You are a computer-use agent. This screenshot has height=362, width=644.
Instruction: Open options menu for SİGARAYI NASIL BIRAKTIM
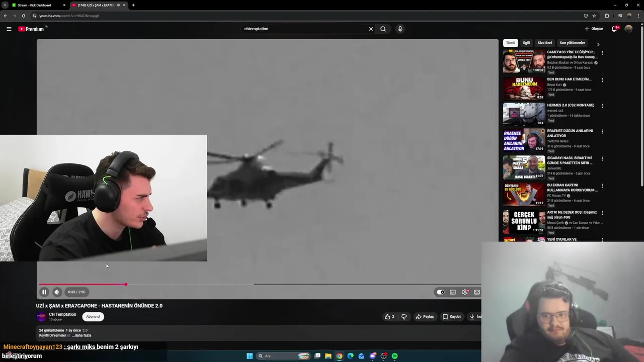click(x=602, y=159)
